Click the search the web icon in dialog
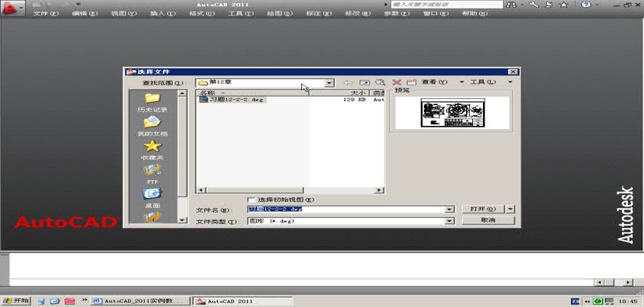Screen dimensions: 644x307 [x=380, y=83]
